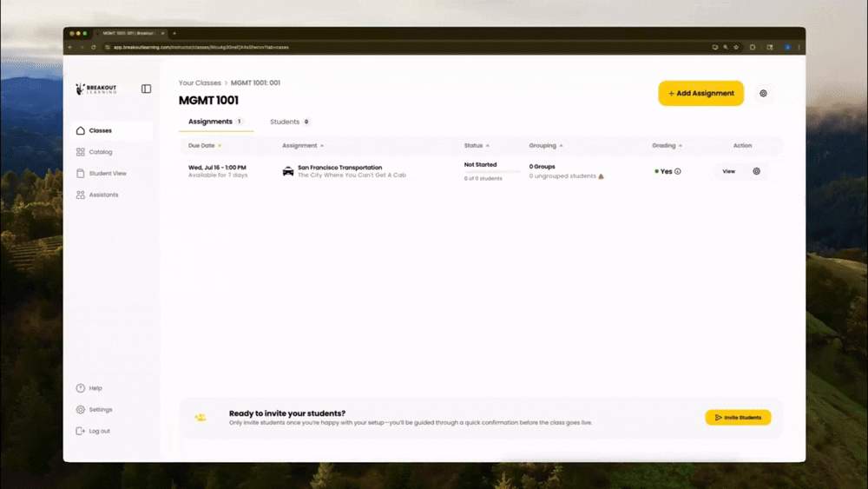Switch to the Assignments tab
Image resolution: width=868 pixels, height=489 pixels.
pyautogui.click(x=216, y=122)
